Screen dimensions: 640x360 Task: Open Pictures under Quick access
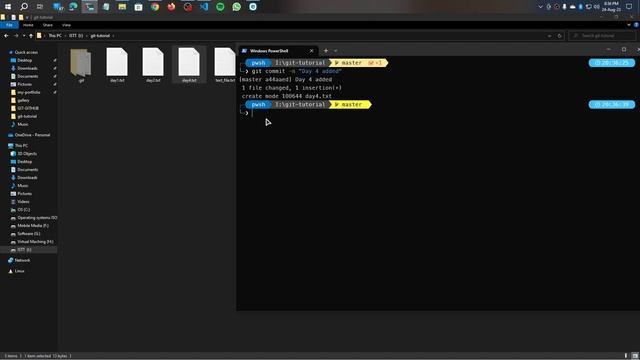[24, 84]
